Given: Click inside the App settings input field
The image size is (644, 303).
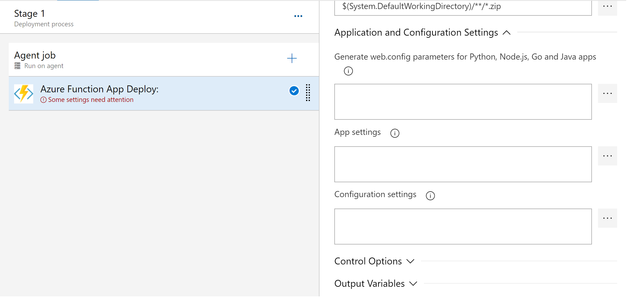Looking at the screenshot, I should tap(463, 164).
